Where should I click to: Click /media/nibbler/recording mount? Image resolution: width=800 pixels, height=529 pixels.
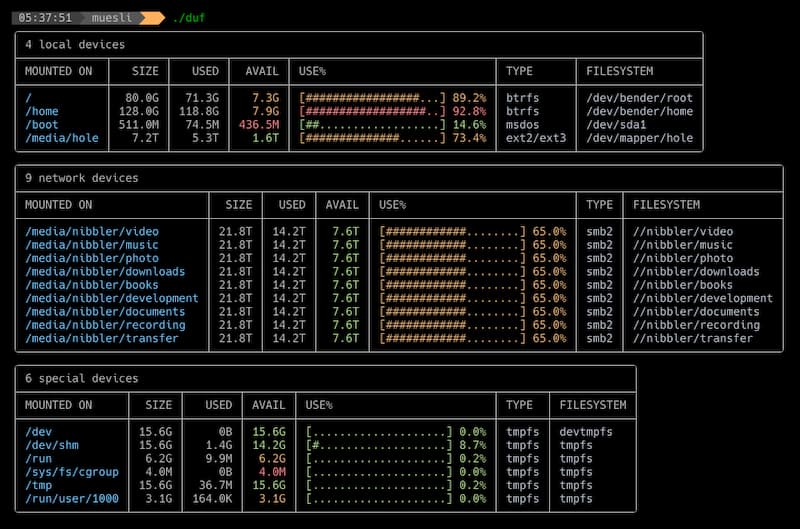pyautogui.click(x=105, y=324)
